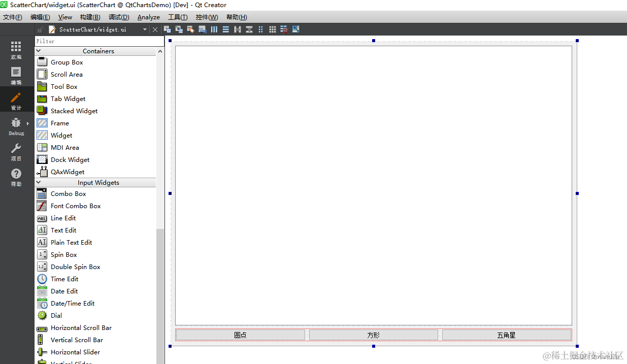Click the widget box scroll up arrow
627x364 pixels.
(x=160, y=51)
